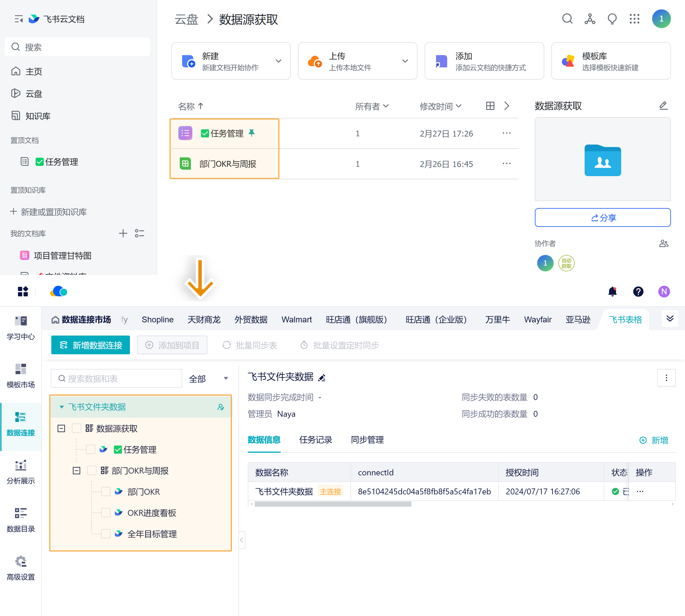Collapse the 部门OKR与周报 tree folder
The width and height of the screenshot is (685, 616).
pyautogui.click(x=77, y=470)
